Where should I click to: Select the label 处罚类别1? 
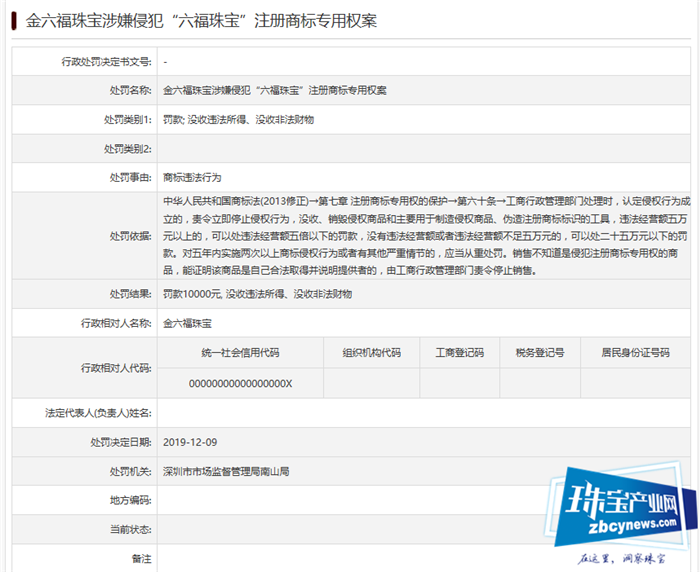[x=128, y=120]
